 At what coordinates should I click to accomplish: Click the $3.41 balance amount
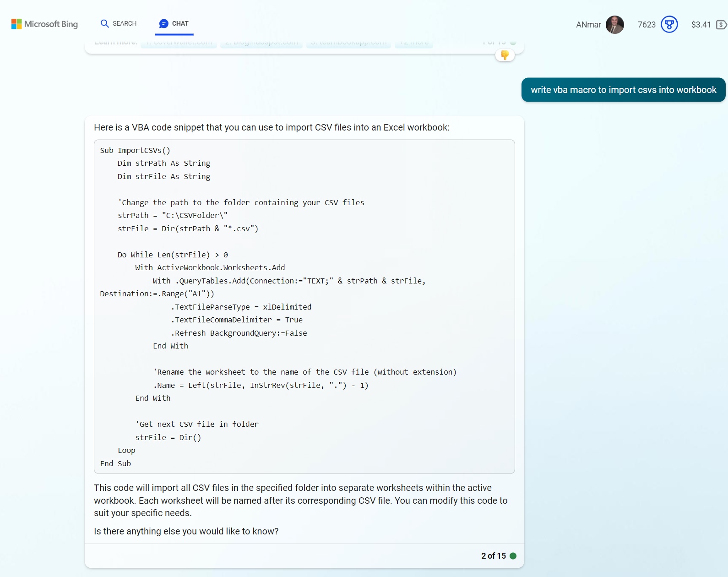(701, 25)
